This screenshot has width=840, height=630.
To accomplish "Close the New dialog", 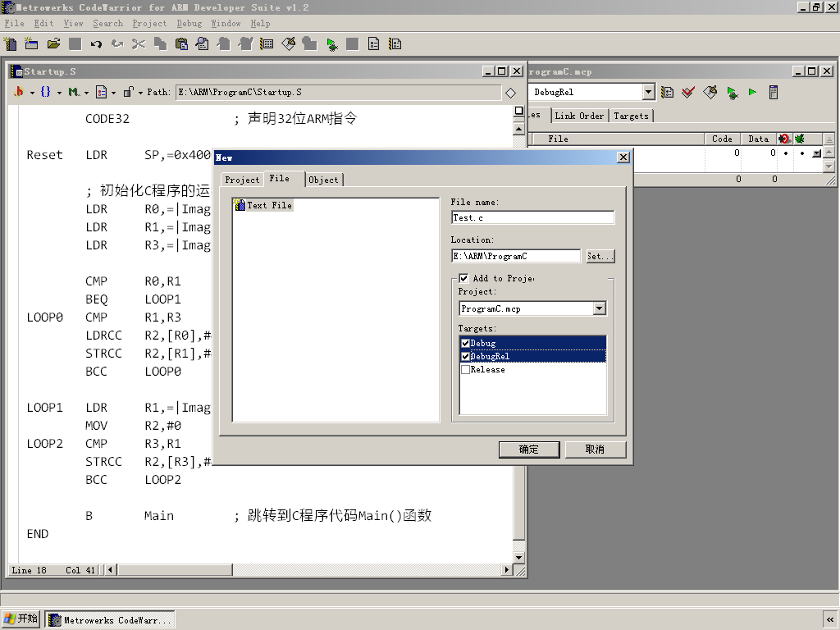I will [623, 157].
